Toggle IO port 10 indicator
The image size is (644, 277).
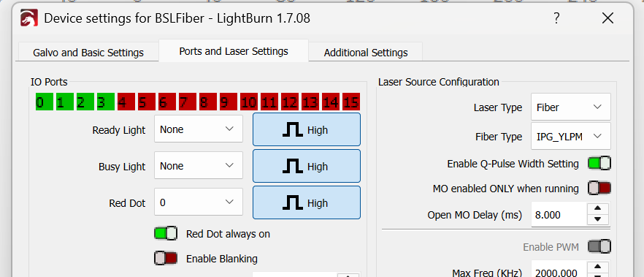point(249,102)
